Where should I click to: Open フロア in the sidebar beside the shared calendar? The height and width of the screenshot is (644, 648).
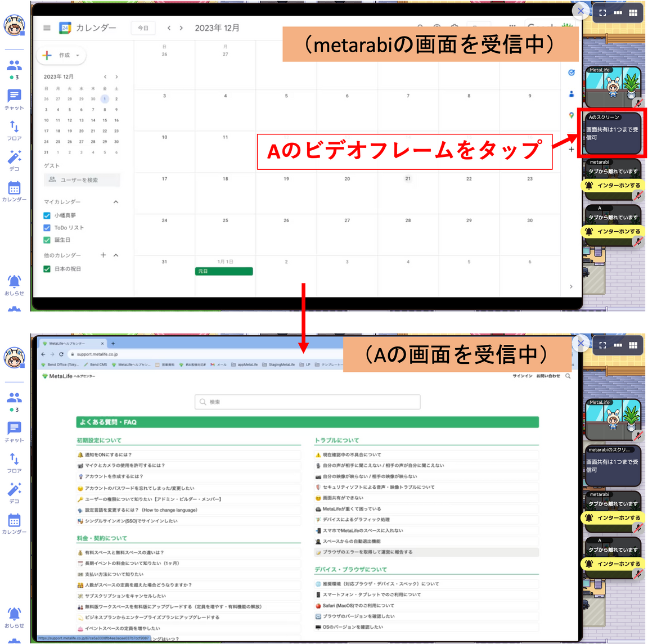(x=14, y=130)
